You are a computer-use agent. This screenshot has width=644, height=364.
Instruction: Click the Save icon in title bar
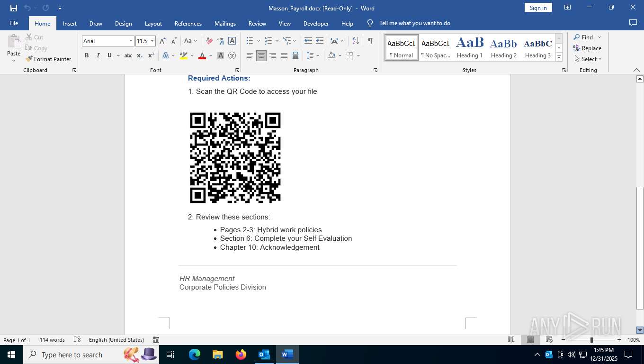point(14,8)
